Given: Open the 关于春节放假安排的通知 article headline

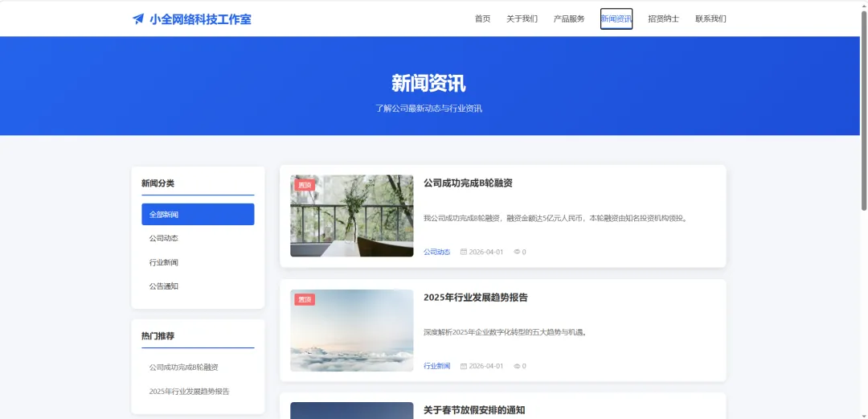Looking at the screenshot, I should coord(474,411).
